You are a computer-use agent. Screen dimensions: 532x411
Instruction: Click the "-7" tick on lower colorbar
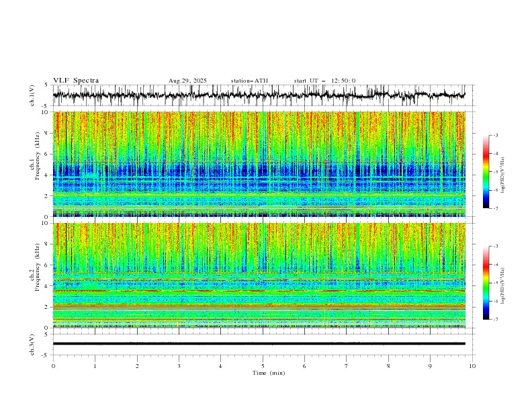click(x=496, y=320)
